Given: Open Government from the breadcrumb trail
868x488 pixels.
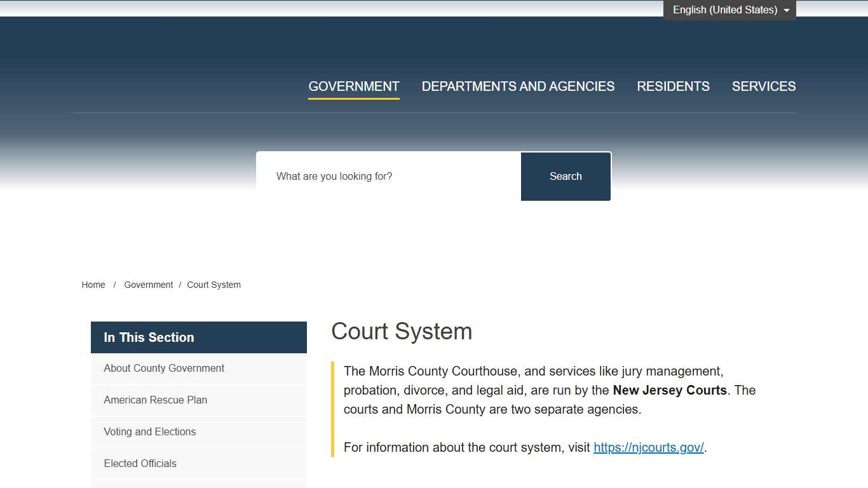Looking at the screenshot, I should click(x=148, y=285).
